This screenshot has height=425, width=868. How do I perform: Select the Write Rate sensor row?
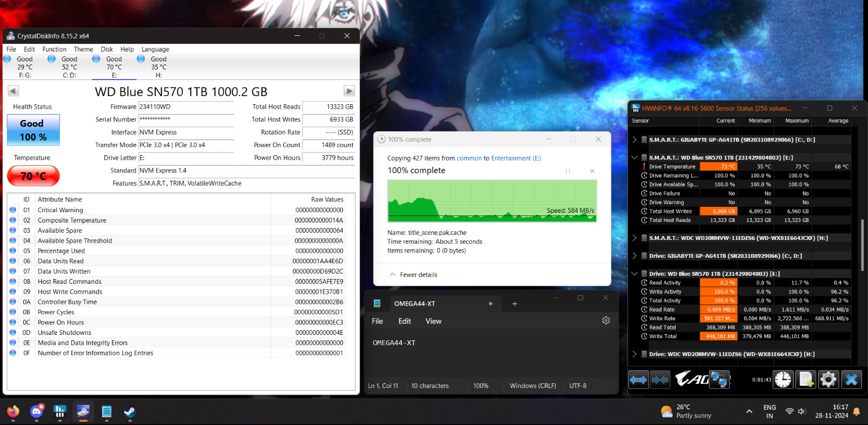pyautogui.click(x=745, y=319)
